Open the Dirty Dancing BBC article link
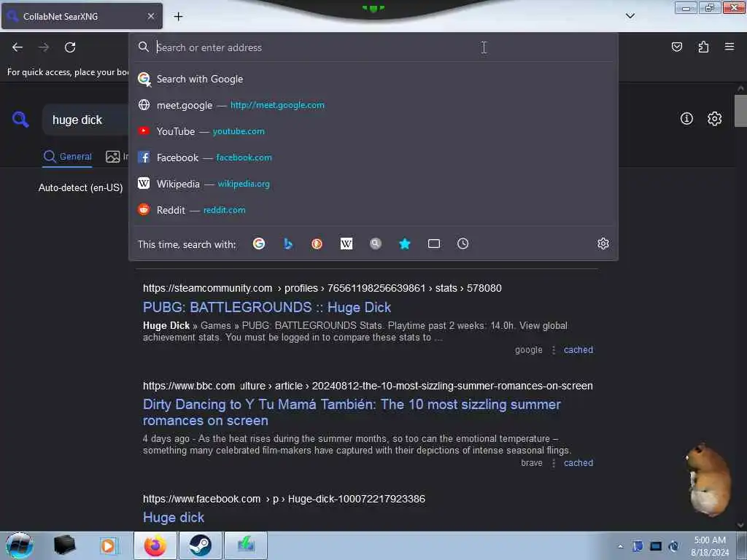This screenshot has width=747, height=560. 352,413
